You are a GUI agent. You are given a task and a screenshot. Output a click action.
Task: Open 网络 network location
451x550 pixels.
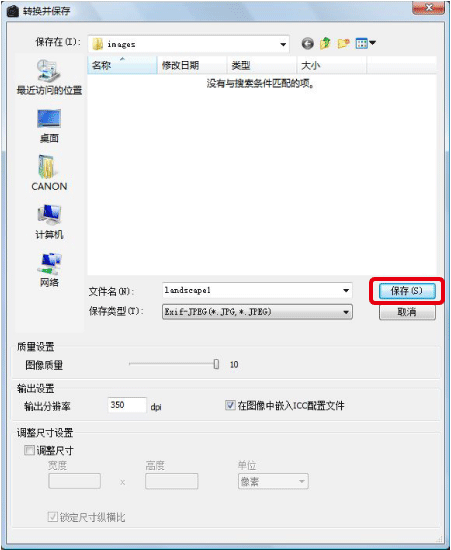click(49, 270)
